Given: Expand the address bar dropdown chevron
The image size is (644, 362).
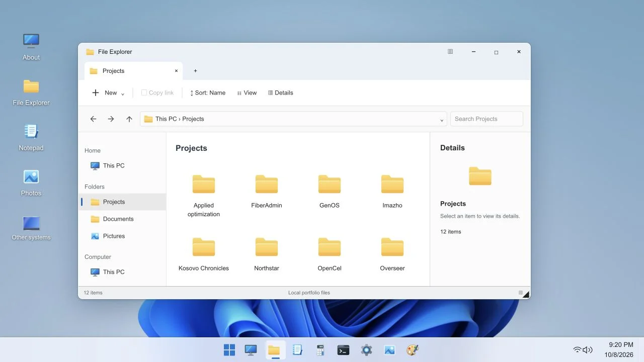Looking at the screenshot, I should [x=442, y=120].
